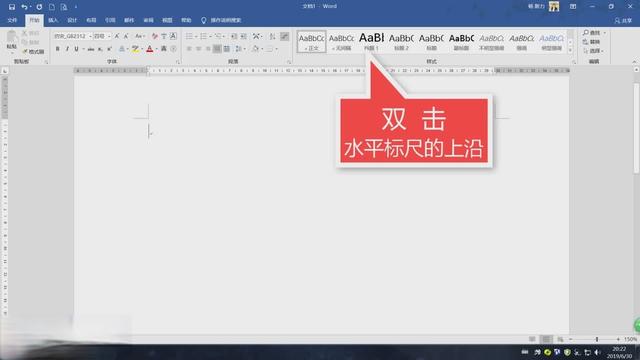The image size is (640, 360).
Task: Switch to the 布局 ribbon tab
Action: pos(91,20)
